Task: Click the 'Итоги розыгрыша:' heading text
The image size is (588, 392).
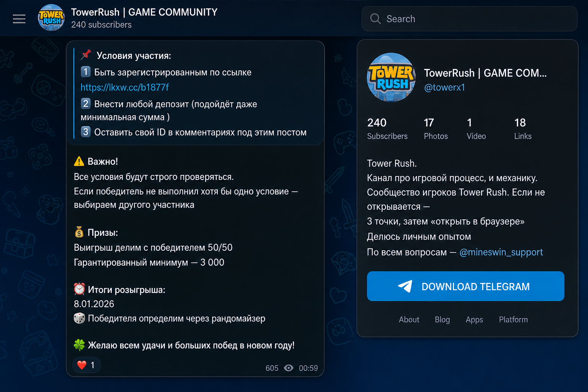Action: [127, 290]
